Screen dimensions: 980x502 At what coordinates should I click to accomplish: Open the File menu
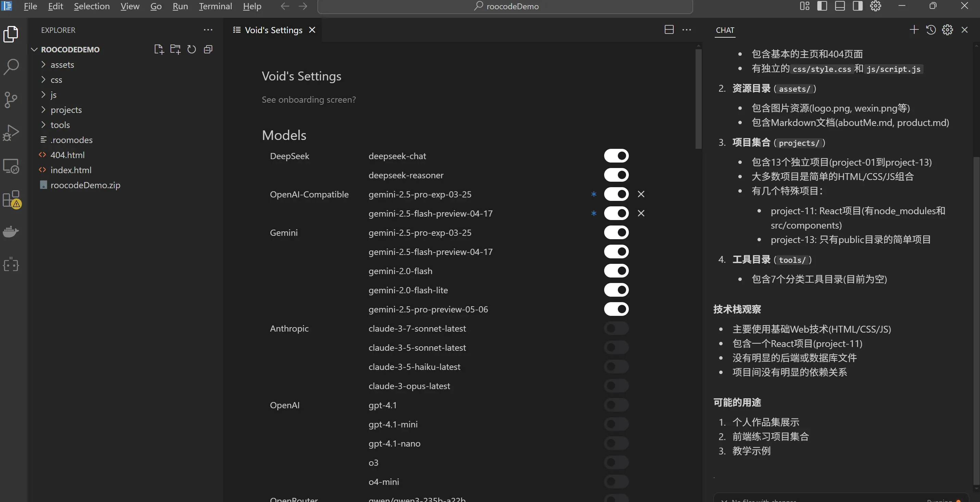coord(30,6)
